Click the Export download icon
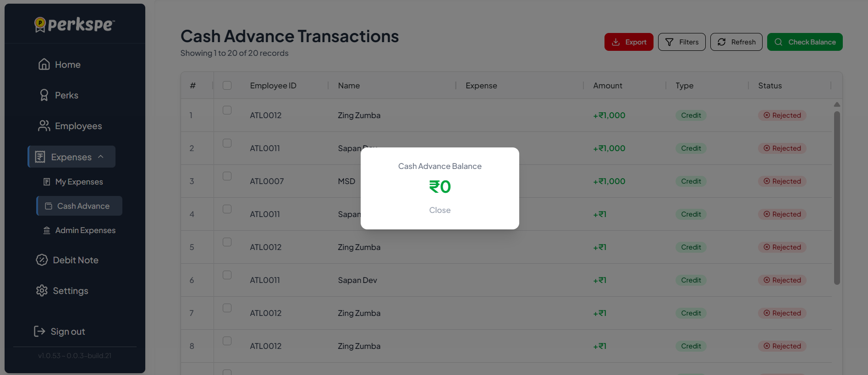868x375 pixels. [615, 42]
